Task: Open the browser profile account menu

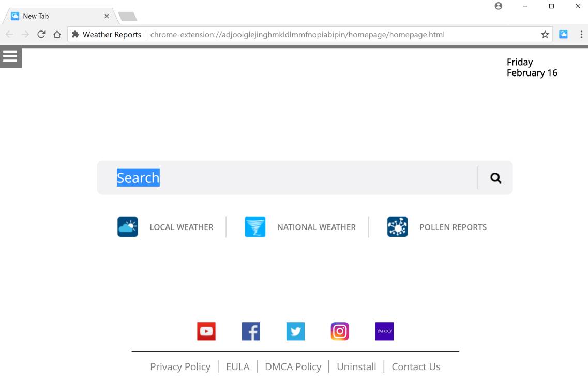Action: pyautogui.click(x=498, y=6)
